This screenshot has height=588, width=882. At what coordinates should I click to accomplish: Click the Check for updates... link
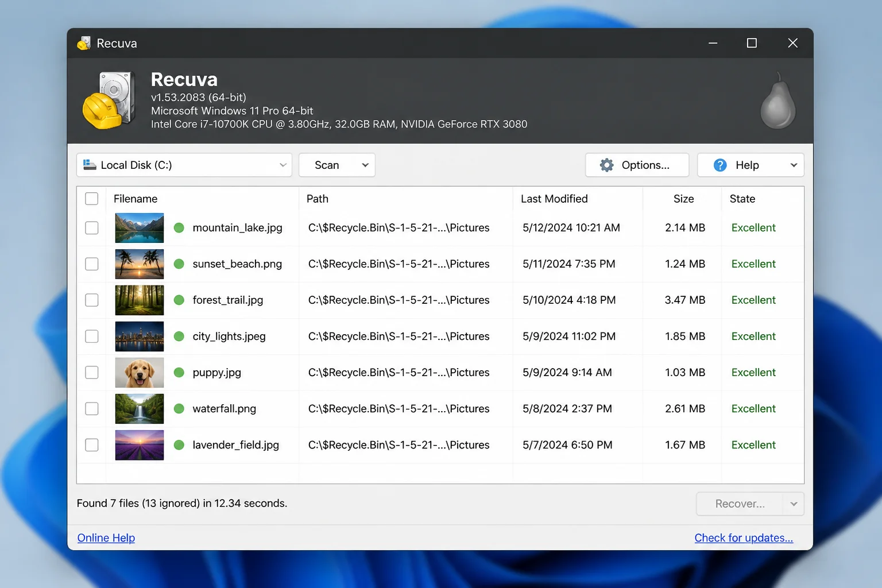click(744, 538)
